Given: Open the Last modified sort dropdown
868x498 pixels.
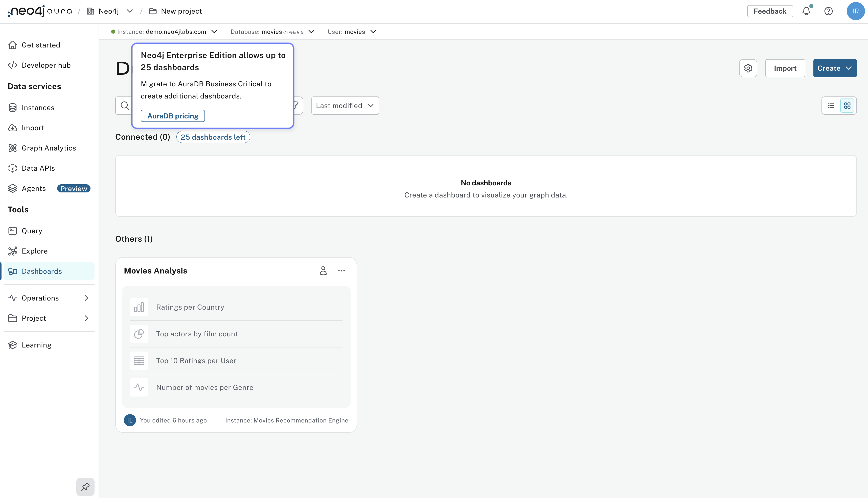Looking at the screenshot, I should [344, 105].
